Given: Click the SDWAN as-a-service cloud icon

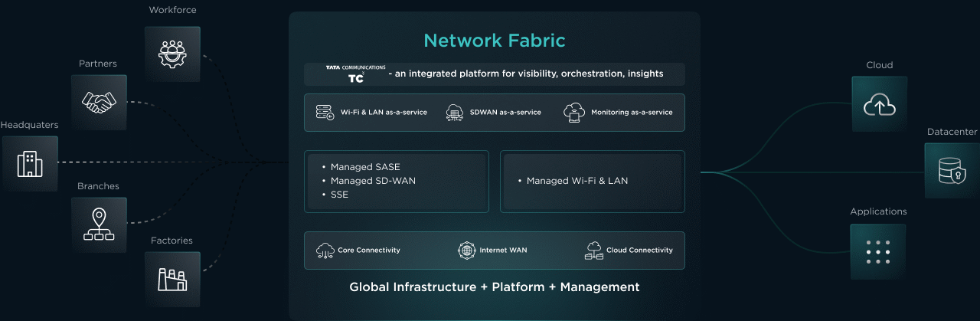Looking at the screenshot, I should pyautogui.click(x=455, y=113).
